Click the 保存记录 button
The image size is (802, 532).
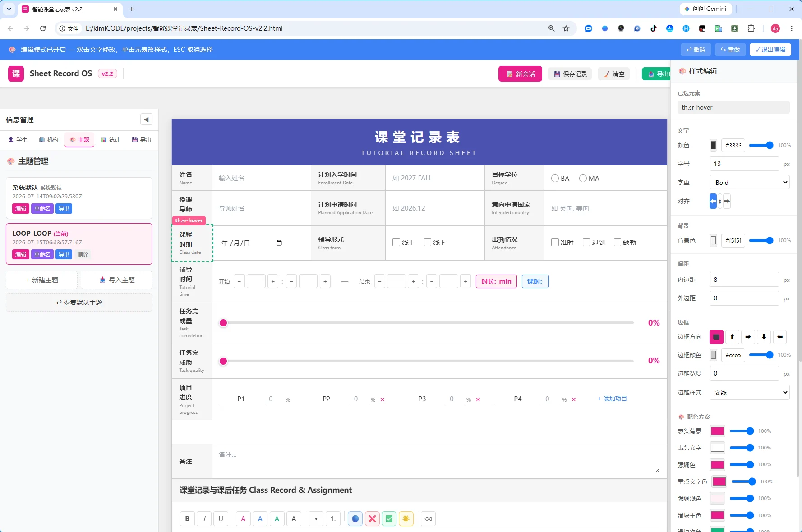point(571,74)
